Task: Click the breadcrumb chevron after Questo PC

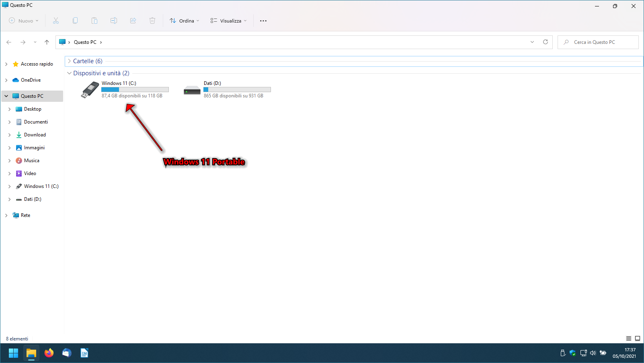Action: point(101,42)
